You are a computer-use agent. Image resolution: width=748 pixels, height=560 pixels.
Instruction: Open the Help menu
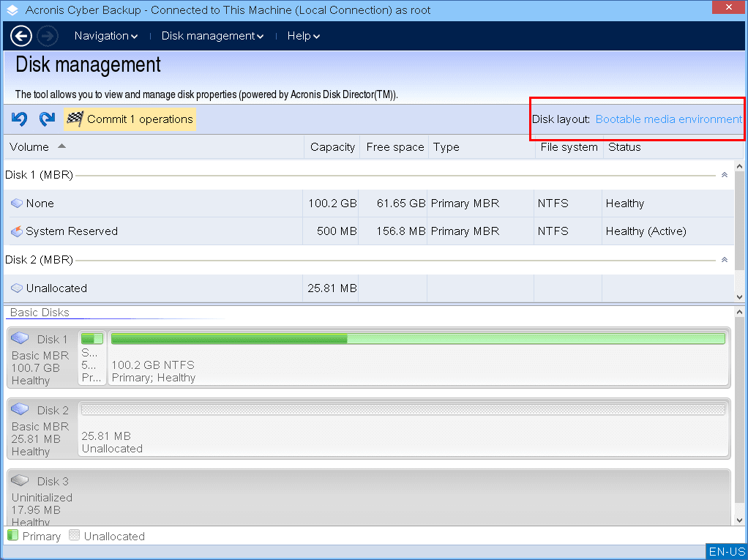coord(304,36)
